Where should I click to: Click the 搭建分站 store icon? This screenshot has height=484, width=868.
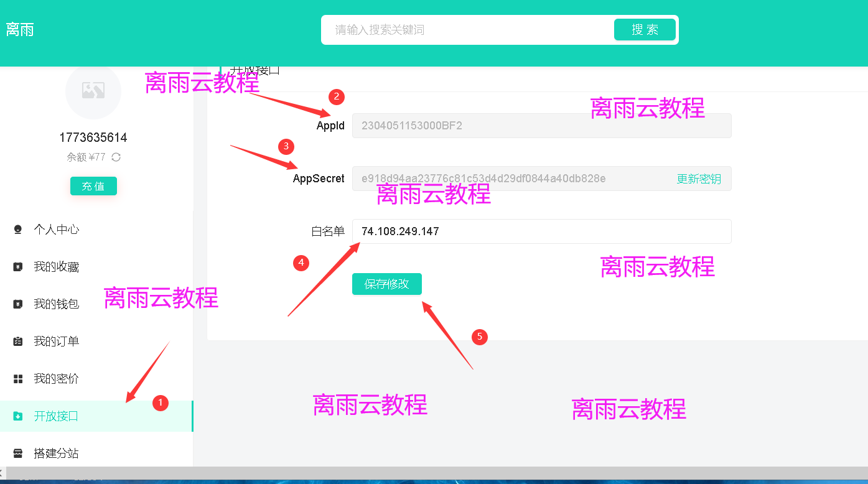[x=18, y=454]
